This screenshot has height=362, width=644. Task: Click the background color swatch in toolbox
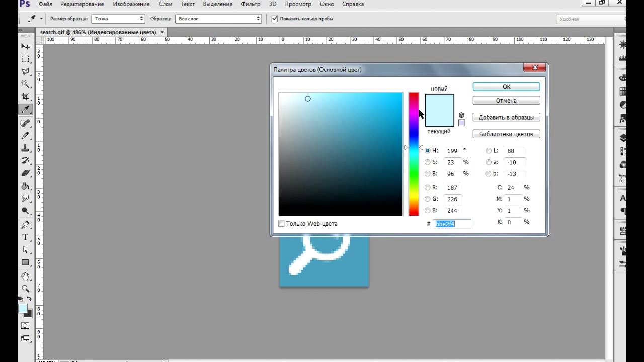click(29, 314)
